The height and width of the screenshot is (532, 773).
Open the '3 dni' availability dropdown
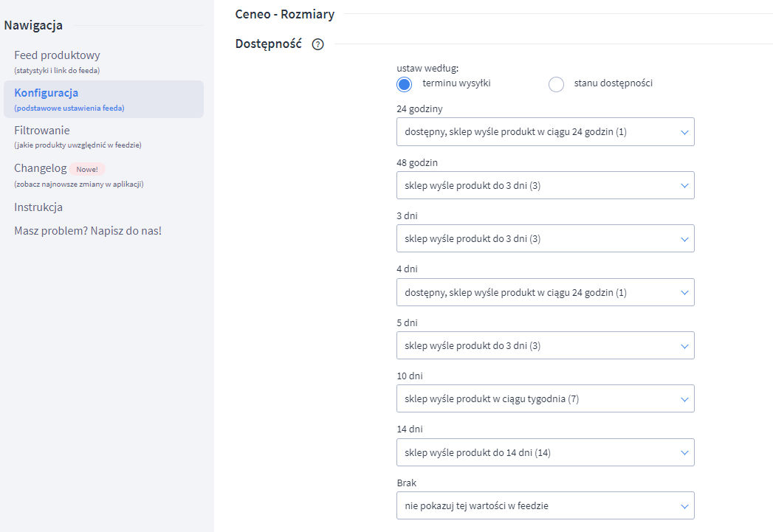pyautogui.click(x=545, y=238)
